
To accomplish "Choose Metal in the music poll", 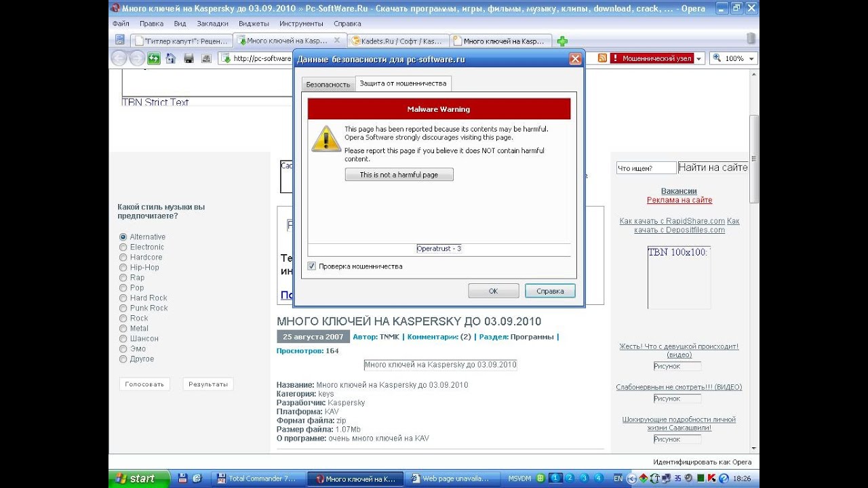I will click(x=123, y=329).
